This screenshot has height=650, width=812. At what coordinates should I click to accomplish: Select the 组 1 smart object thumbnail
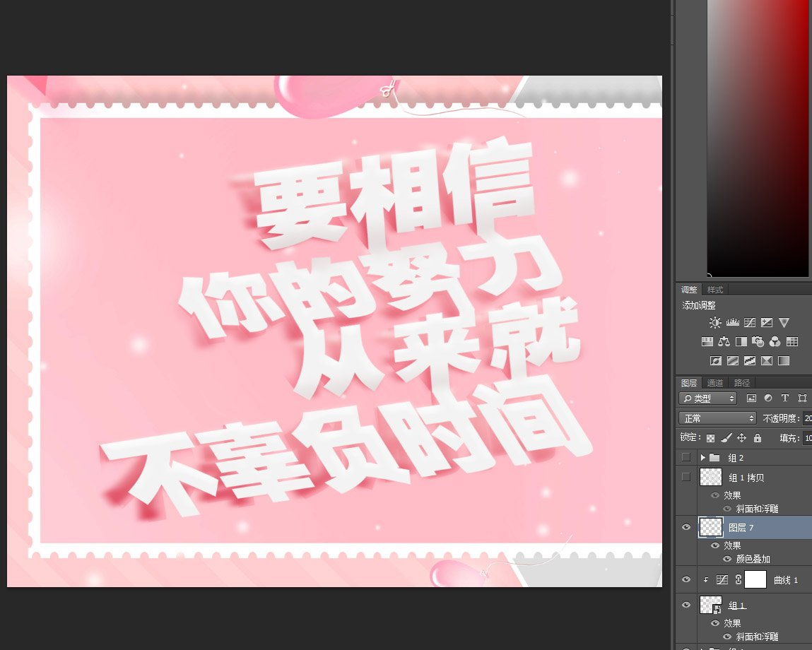(x=711, y=605)
